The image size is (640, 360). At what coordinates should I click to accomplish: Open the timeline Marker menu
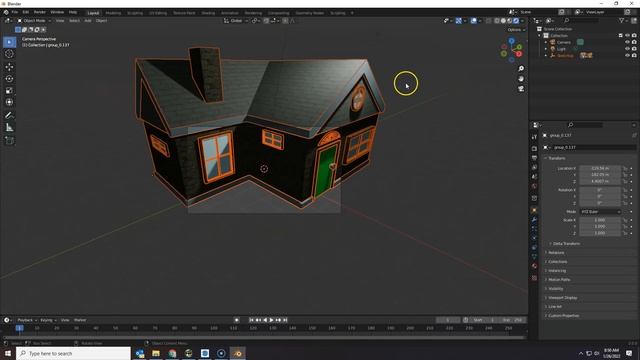80,320
